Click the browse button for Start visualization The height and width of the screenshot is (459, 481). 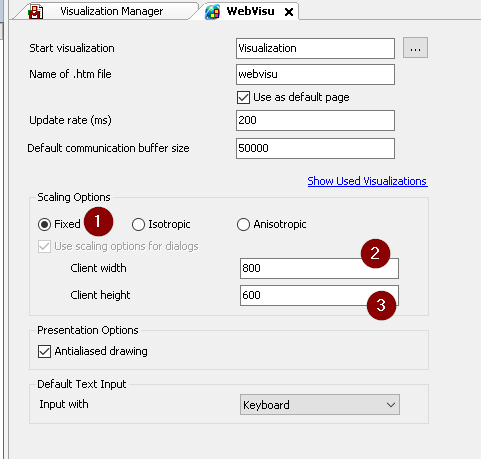[x=415, y=48]
